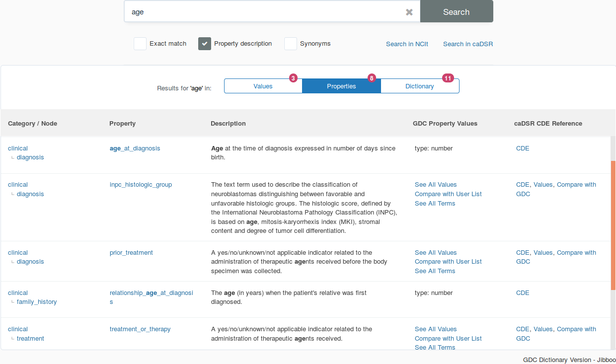616x364 pixels.
Task: Click the orange results scrollbar thumb
Action: coord(613,221)
